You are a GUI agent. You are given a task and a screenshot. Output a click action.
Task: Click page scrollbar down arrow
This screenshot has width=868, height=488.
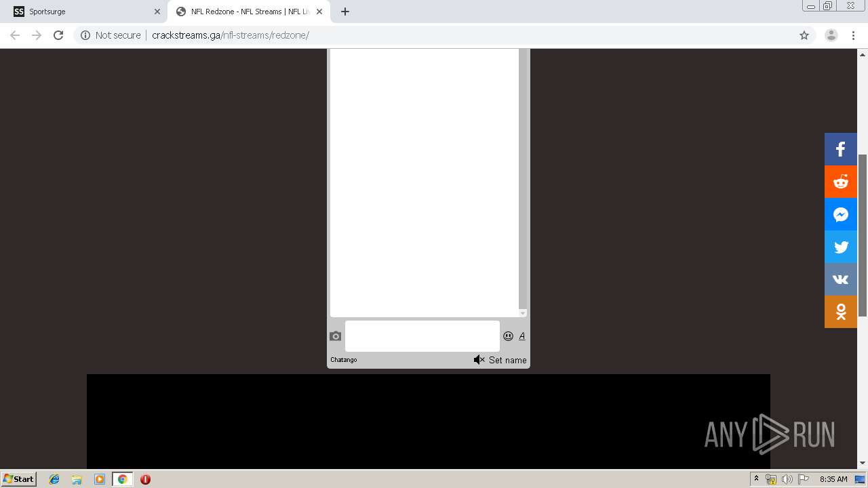[863, 464]
